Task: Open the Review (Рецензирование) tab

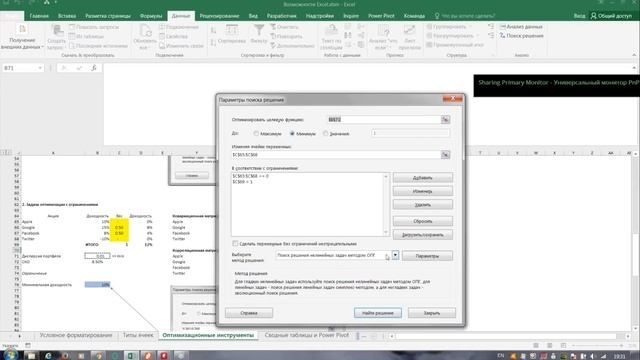Action: (219, 16)
